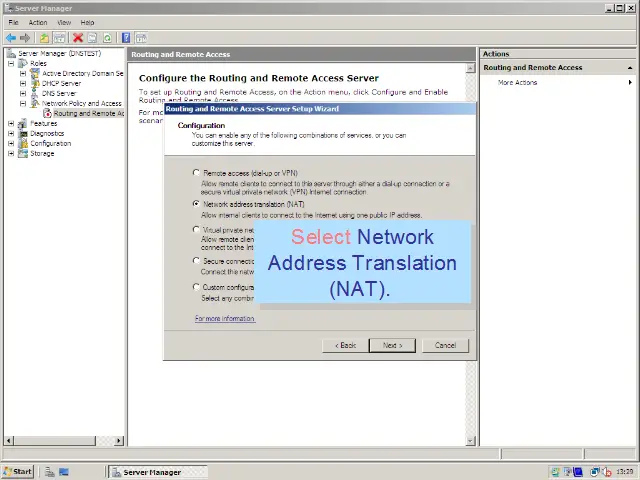The height and width of the screenshot is (480, 640).
Task: Open More Actions submenu in Actions pane
Action: [558, 82]
